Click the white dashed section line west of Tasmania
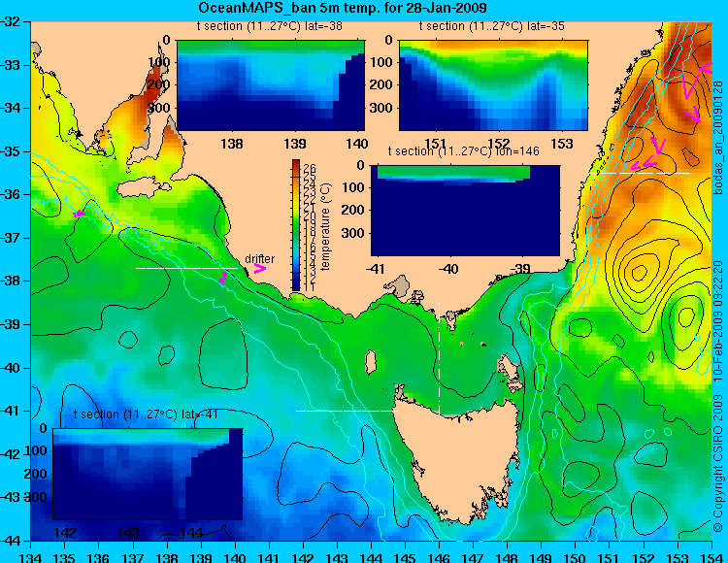Screen dimensions: 728x563 (x=347, y=411)
